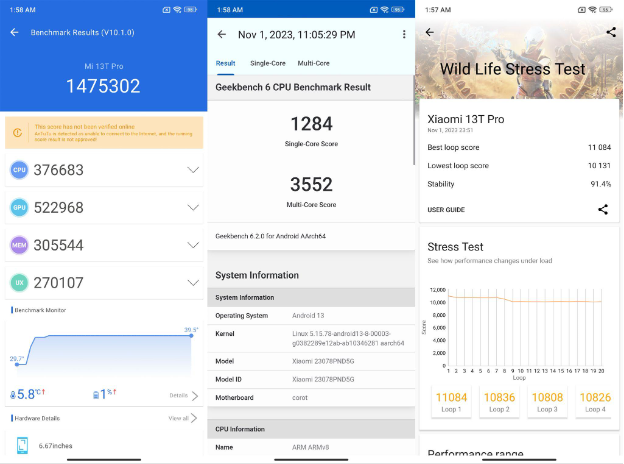The width and height of the screenshot is (624, 464).
Task: Tap the UX score badge icon
Action: tap(19, 283)
